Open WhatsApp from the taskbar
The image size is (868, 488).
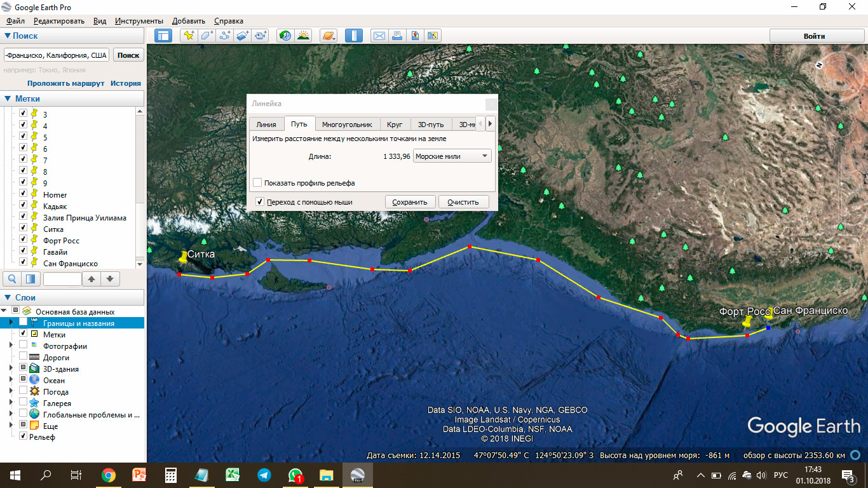click(295, 475)
